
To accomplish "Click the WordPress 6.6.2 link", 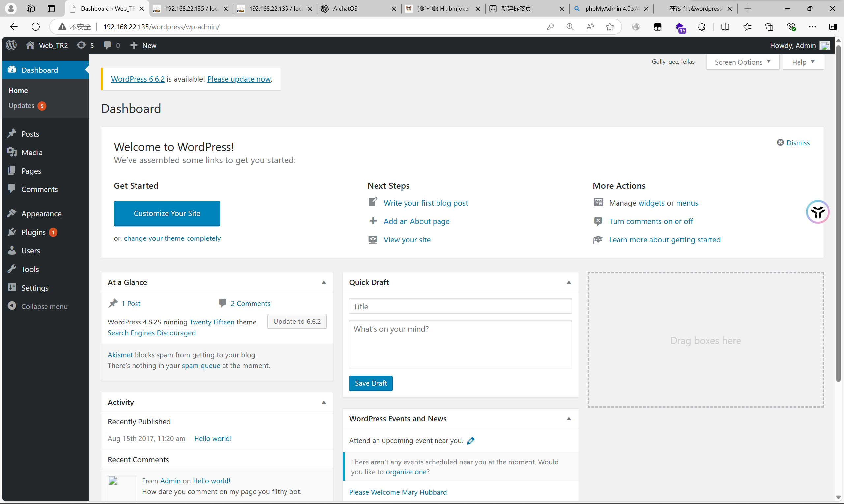I will tap(138, 79).
